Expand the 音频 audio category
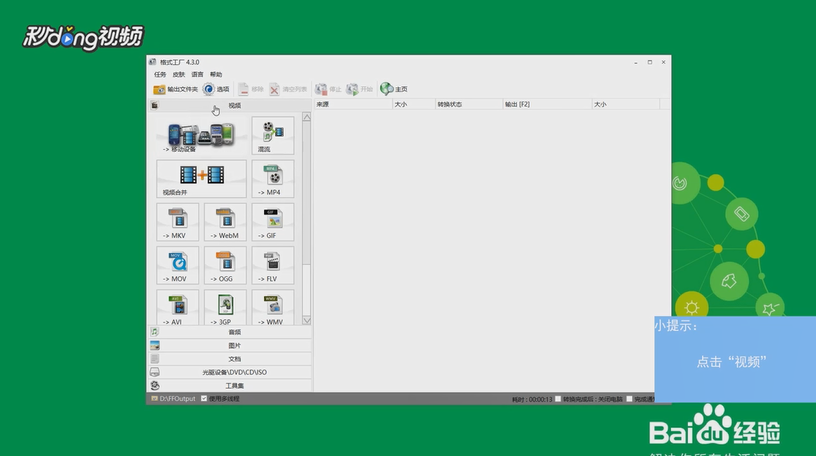The width and height of the screenshot is (816, 456). point(230,332)
